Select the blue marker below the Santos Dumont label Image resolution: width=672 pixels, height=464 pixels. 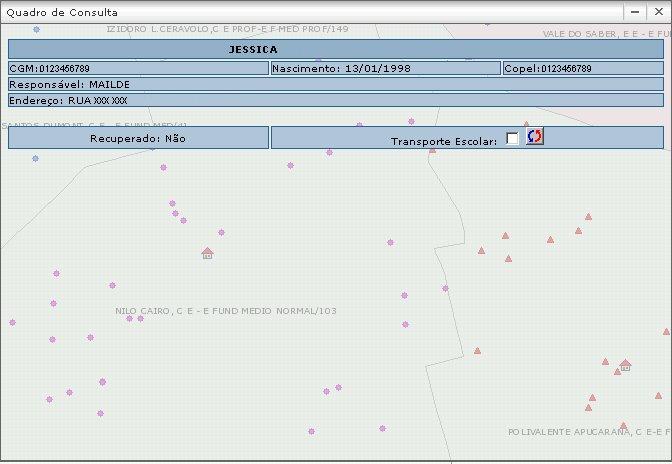click(35, 159)
